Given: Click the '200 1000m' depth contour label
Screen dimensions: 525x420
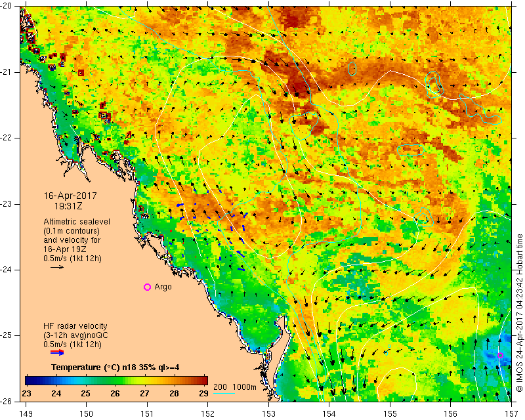Looking at the screenshot, I should click(235, 387).
